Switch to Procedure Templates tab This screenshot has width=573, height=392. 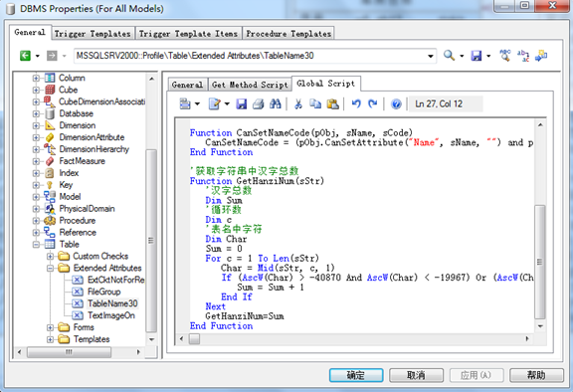(288, 34)
